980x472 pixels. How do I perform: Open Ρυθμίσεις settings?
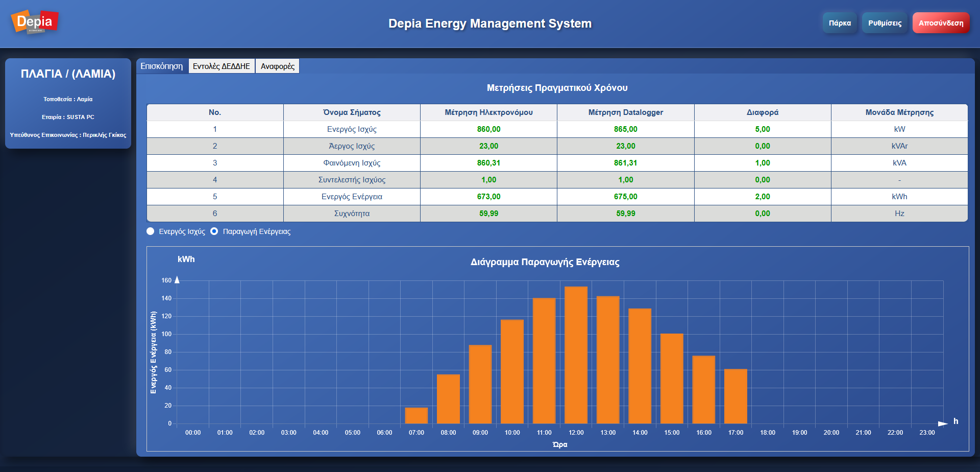(x=885, y=23)
